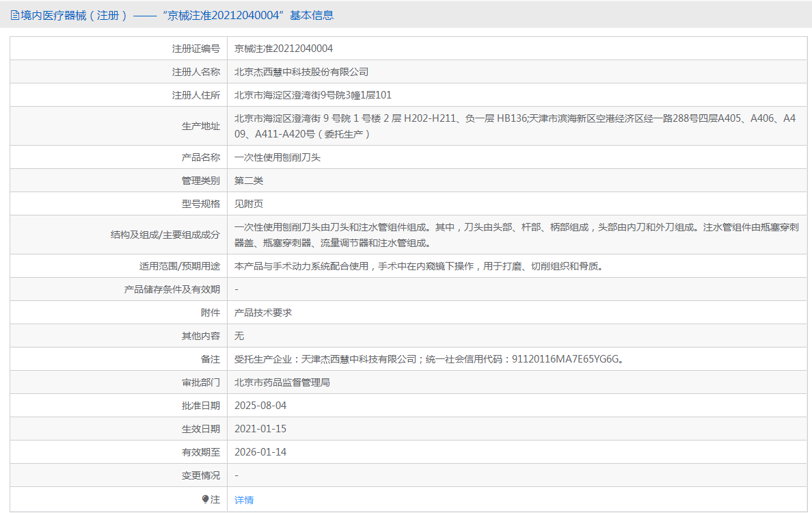The height and width of the screenshot is (513, 812).
Task: Click the lightbulb icon beside 注
Action: point(205,499)
